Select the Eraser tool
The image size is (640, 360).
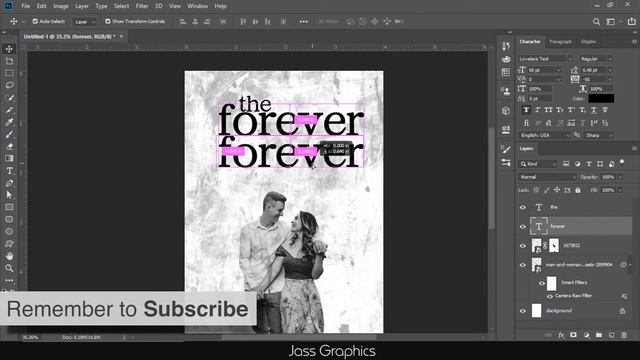pyautogui.click(x=9, y=147)
